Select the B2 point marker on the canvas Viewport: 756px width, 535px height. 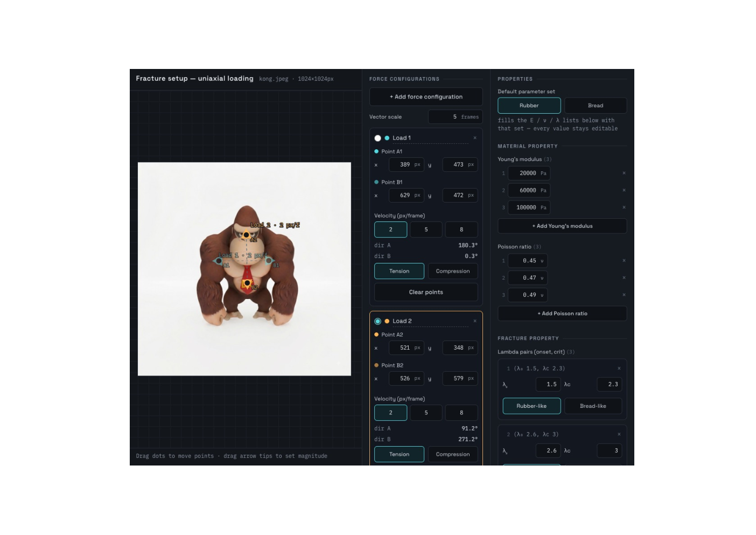click(x=247, y=283)
